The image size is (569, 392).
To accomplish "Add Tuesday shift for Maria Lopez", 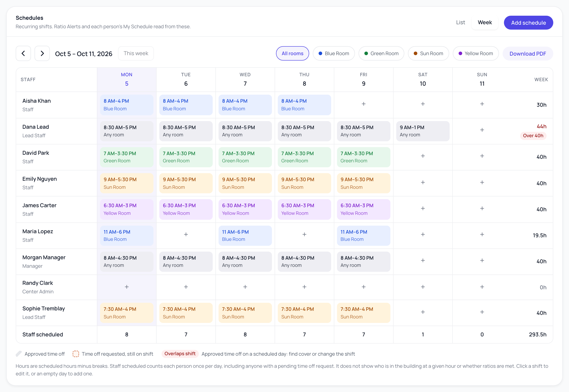I will click(x=186, y=234).
